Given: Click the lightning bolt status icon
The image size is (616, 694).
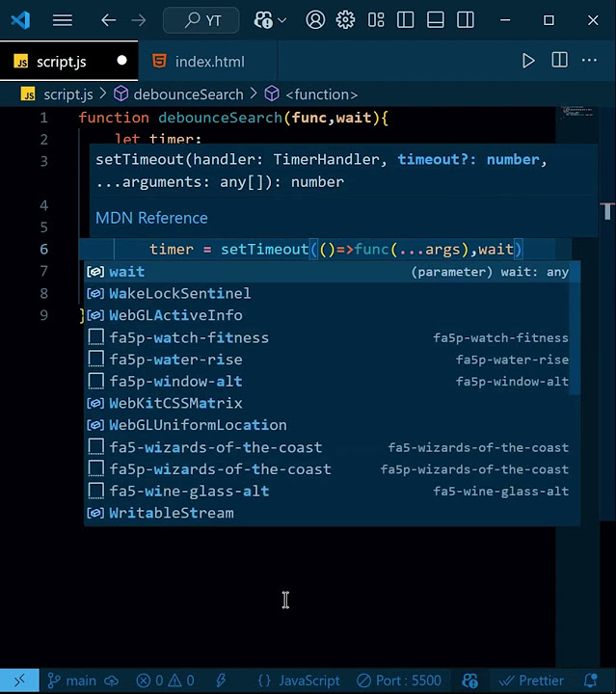Looking at the screenshot, I should [x=222, y=681].
